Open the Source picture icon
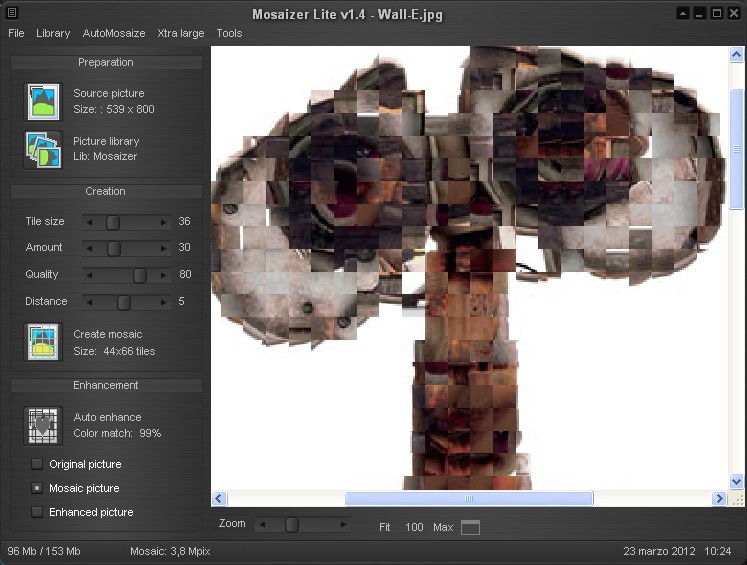 [x=43, y=101]
